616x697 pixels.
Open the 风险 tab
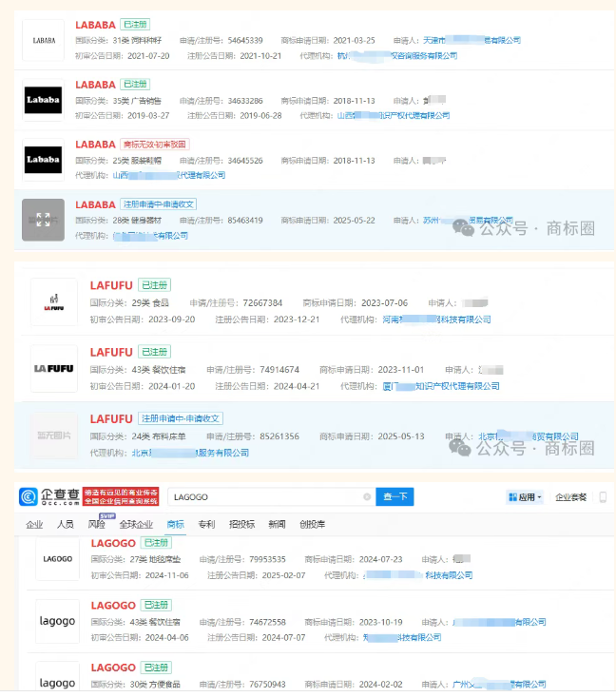coord(96,524)
